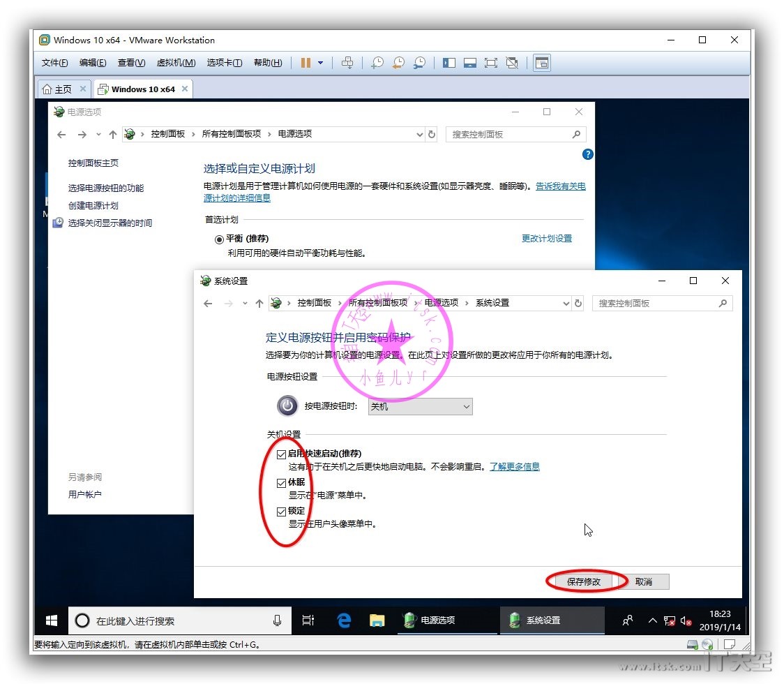This screenshot has width=784, height=684.
Task: Open the 选项卡(T) menu
Action: pyautogui.click(x=225, y=63)
